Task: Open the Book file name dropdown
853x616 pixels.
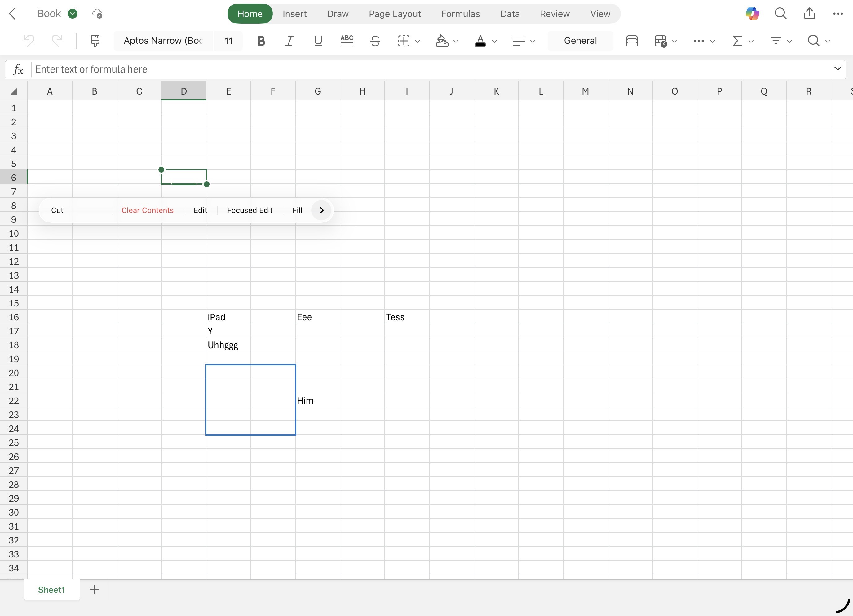Action: pos(73,14)
